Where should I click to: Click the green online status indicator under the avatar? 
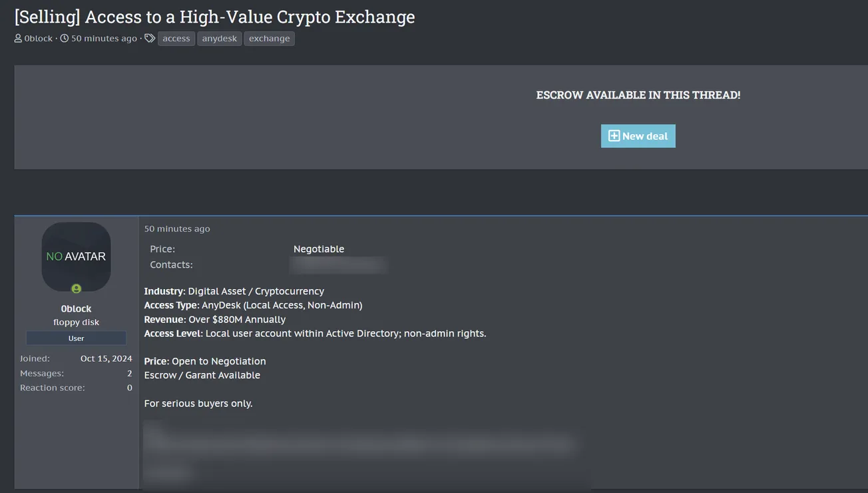tap(76, 288)
